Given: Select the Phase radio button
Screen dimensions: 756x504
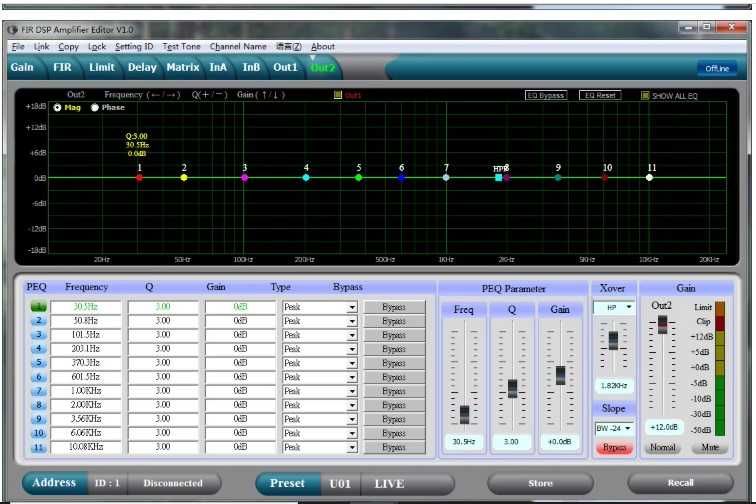Looking at the screenshot, I should click(95, 107).
